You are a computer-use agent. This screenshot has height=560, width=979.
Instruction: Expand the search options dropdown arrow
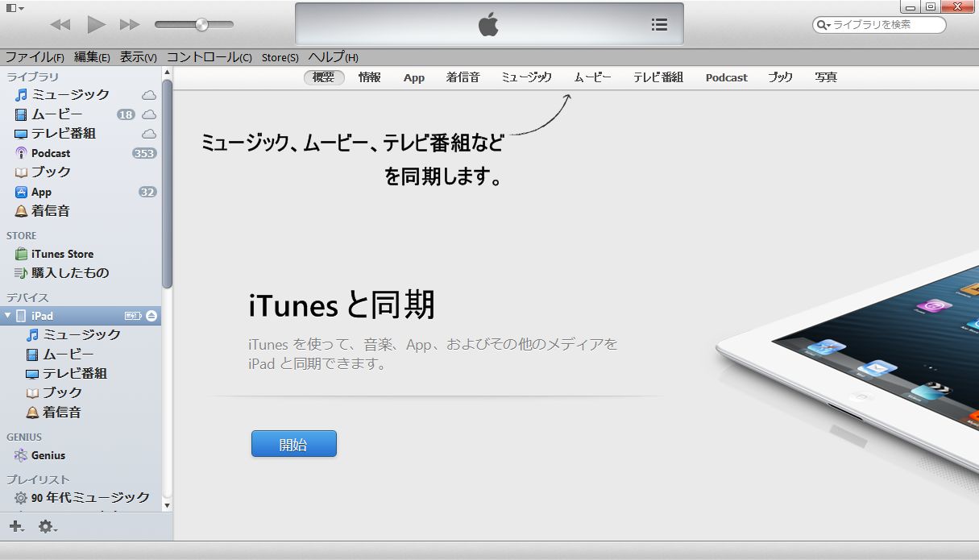click(823, 25)
